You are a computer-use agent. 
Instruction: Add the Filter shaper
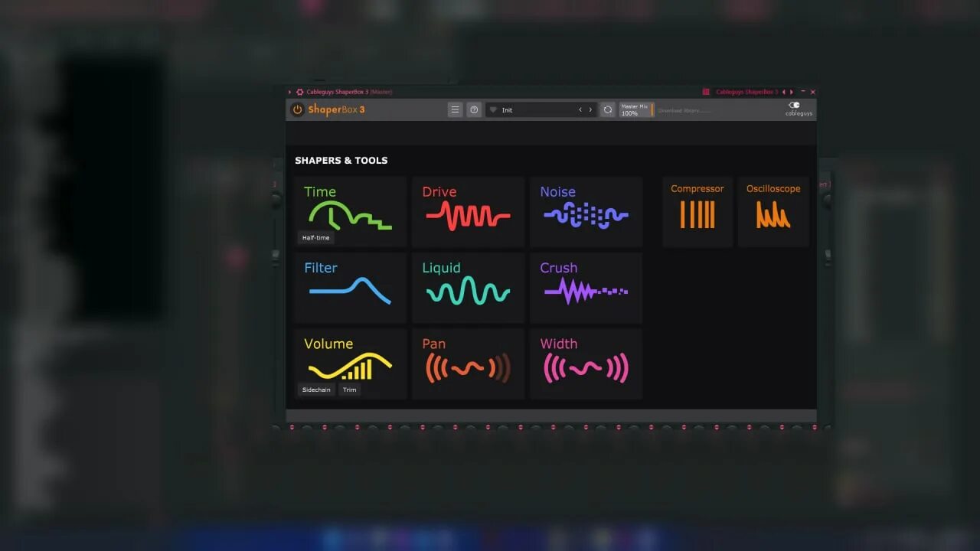350,288
